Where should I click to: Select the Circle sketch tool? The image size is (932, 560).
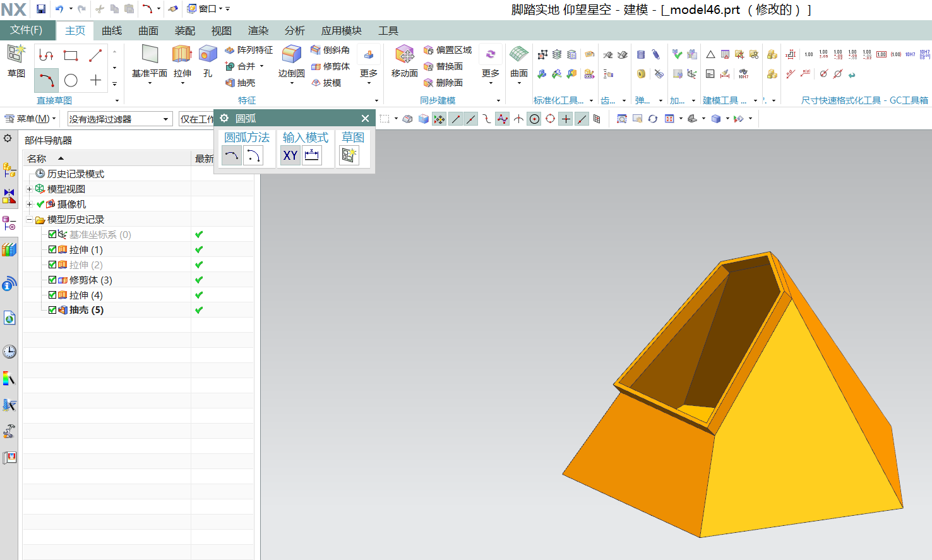(x=71, y=80)
